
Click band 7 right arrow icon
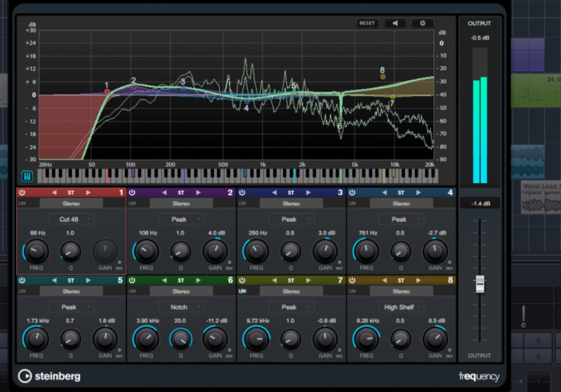[308, 280]
